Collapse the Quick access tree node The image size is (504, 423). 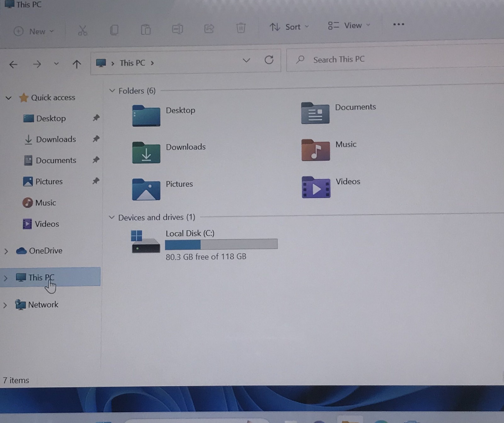click(9, 98)
